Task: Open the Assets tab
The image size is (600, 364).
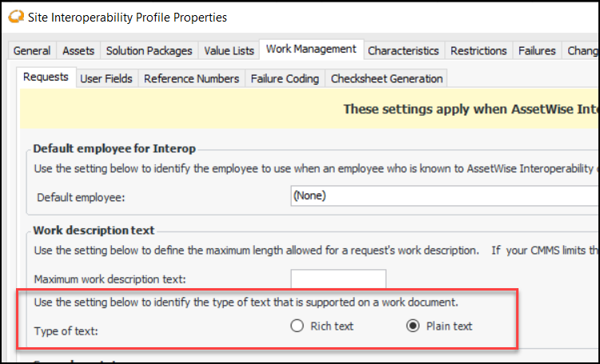Action: [x=78, y=50]
